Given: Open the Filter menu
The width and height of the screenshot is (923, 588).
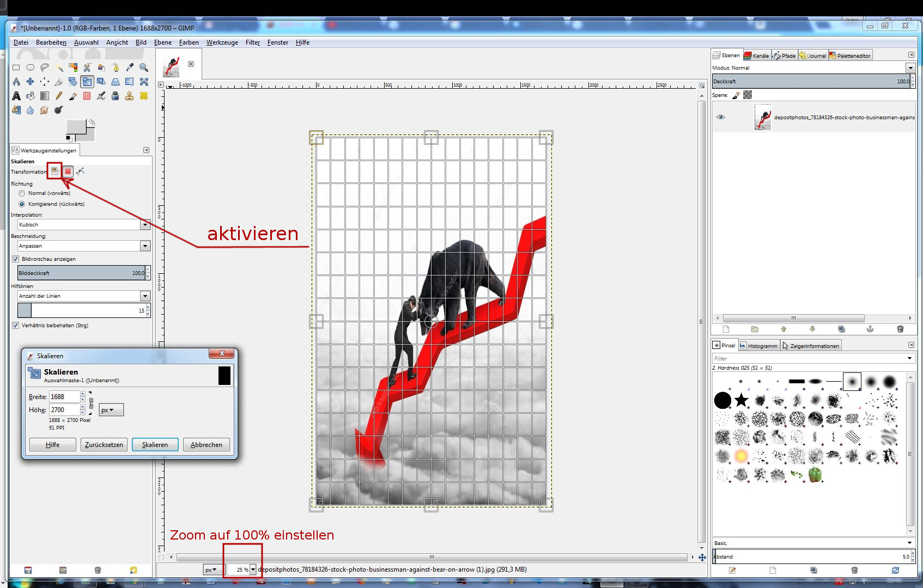Looking at the screenshot, I should coord(252,42).
